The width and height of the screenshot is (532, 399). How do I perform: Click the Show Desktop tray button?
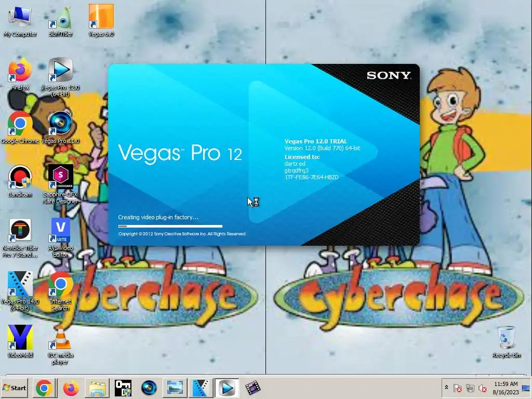526,388
